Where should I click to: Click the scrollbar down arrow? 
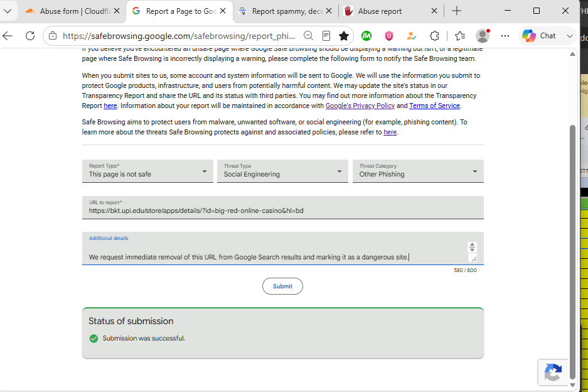tap(572, 385)
